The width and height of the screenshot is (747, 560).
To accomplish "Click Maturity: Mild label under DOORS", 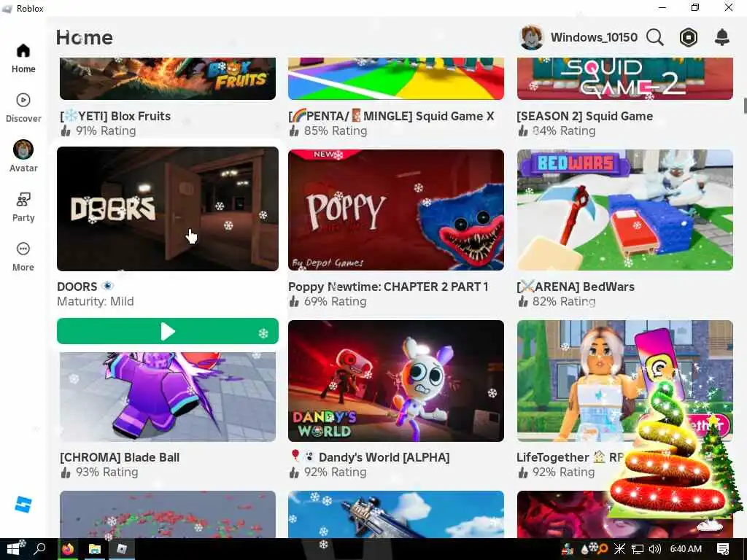I will (96, 301).
